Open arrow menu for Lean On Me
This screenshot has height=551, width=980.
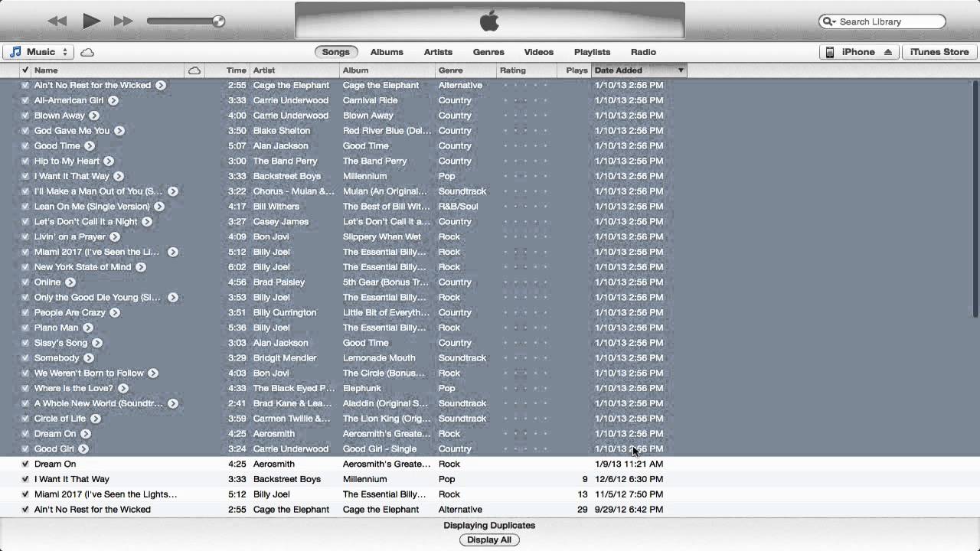(159, 207)
